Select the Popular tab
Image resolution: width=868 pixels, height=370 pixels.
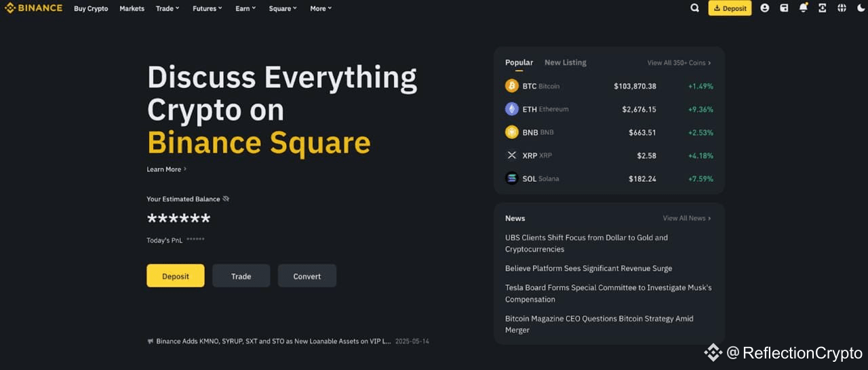[x=519, y=62]
